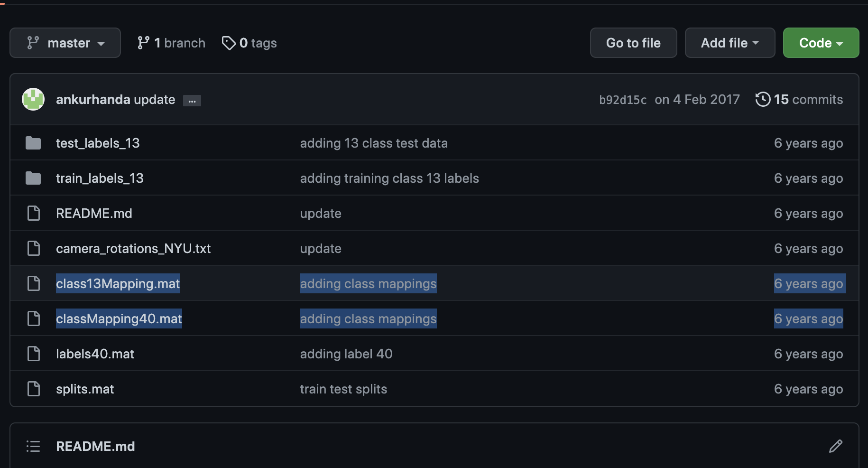This screenshot has height=468, width=868.
Task: Click the ankurhanda username
Action: (x=93, y=99)
